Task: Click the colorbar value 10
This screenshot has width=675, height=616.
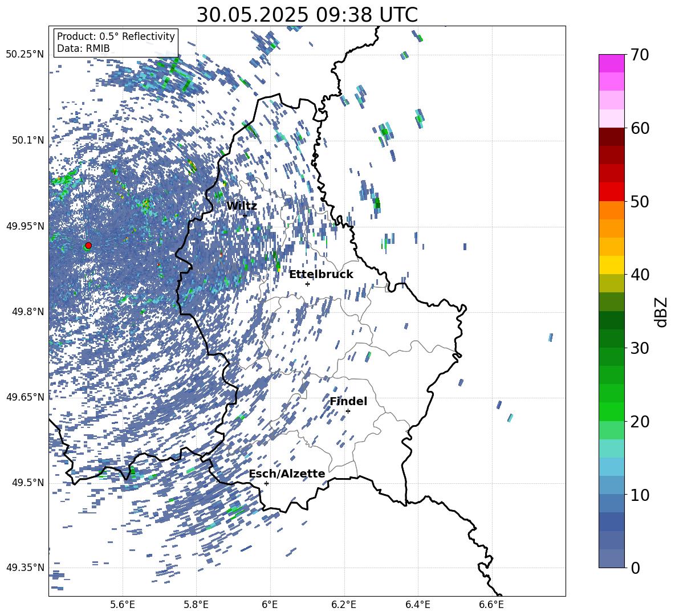Action: pyautogui.click(x=640, y=495)
